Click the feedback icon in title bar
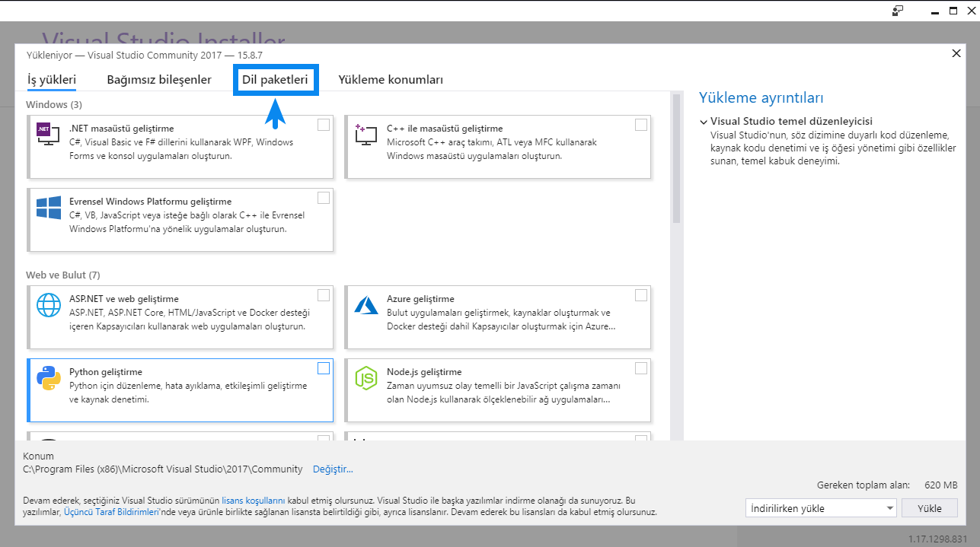This screenshot has width=980, height=547. pyautogui.click(x=898, y=11)
